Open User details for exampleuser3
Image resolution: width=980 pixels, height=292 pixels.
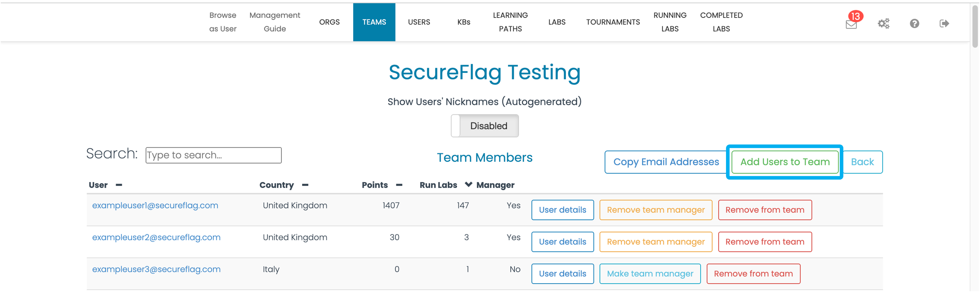click(x=562, y=274)
